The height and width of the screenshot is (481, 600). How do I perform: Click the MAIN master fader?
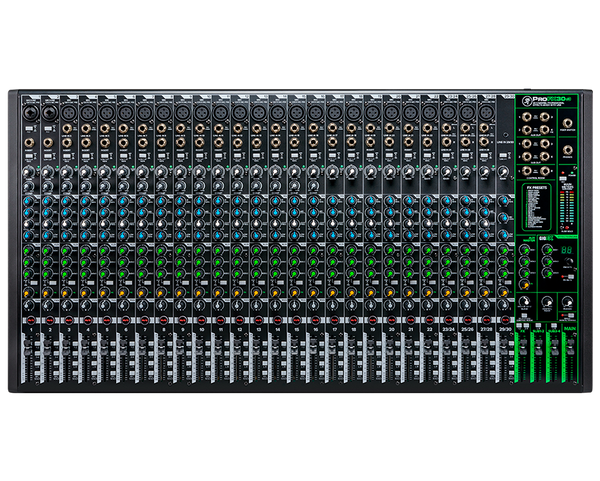tap(570, 345)
